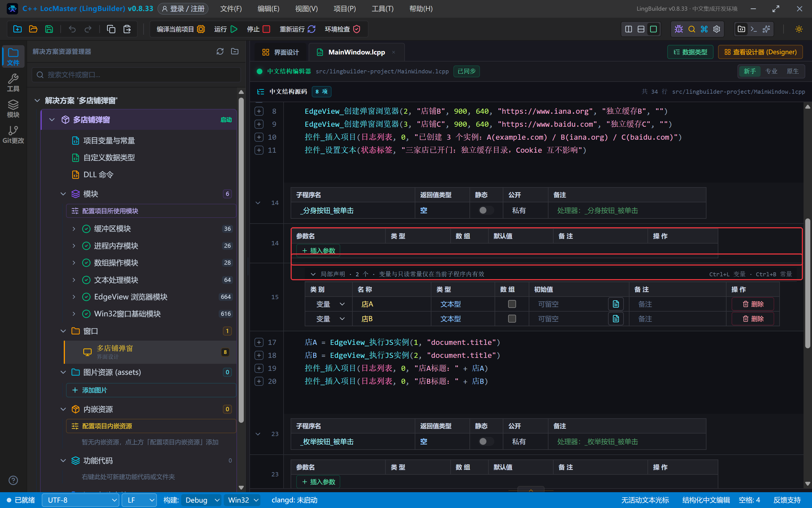Undo last action arrow icon
Screen dimensions: 812x508
point(72,29)
